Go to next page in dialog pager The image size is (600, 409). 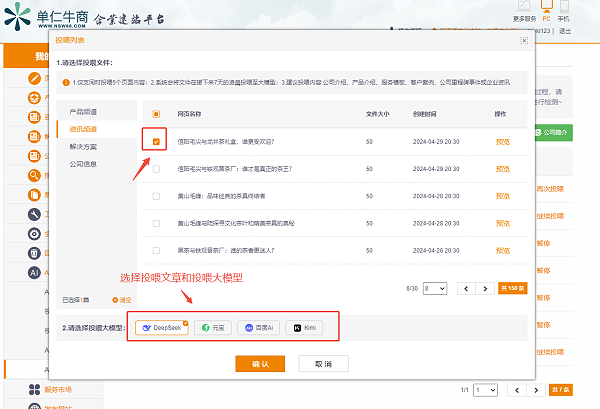pos(485,288)
